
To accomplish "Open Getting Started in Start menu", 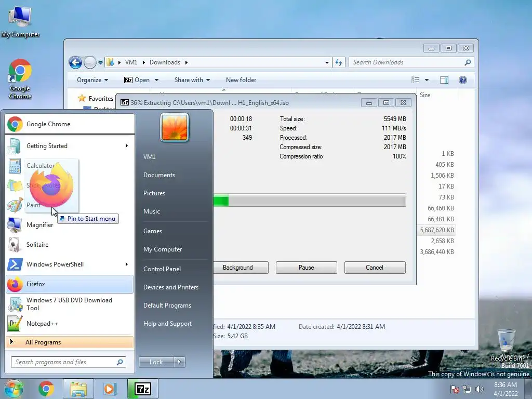I will (70, 146).
